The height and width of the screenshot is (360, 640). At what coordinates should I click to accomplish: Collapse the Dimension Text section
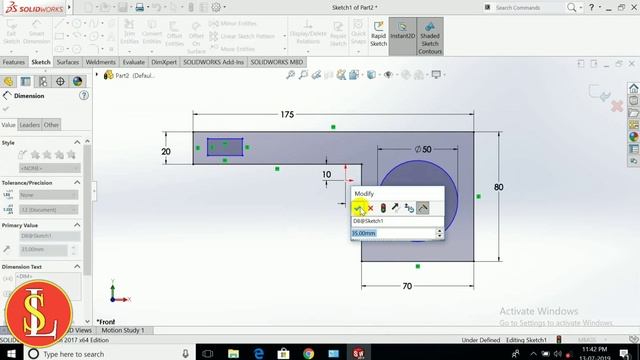[77, 267]
